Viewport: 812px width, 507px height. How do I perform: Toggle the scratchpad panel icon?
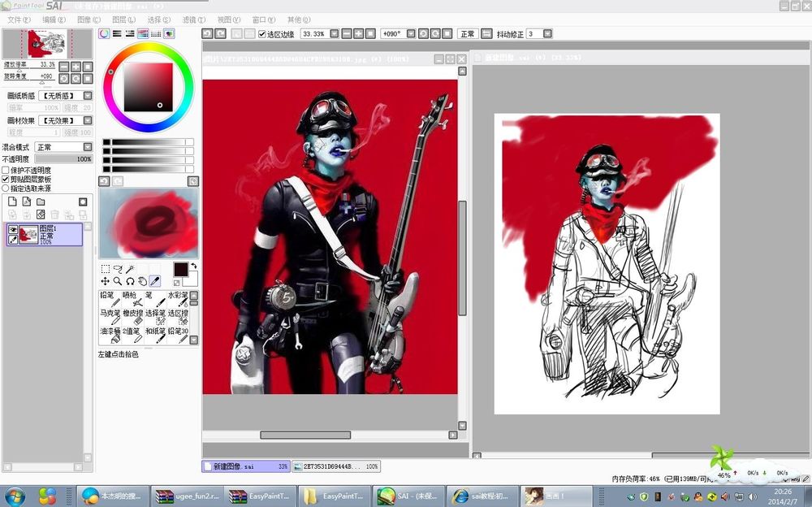[169, 33]
